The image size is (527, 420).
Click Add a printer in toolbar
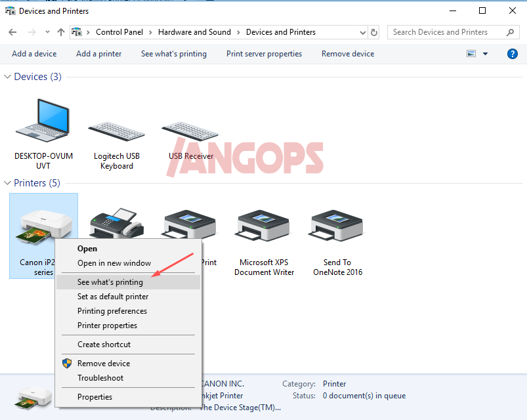99,54
